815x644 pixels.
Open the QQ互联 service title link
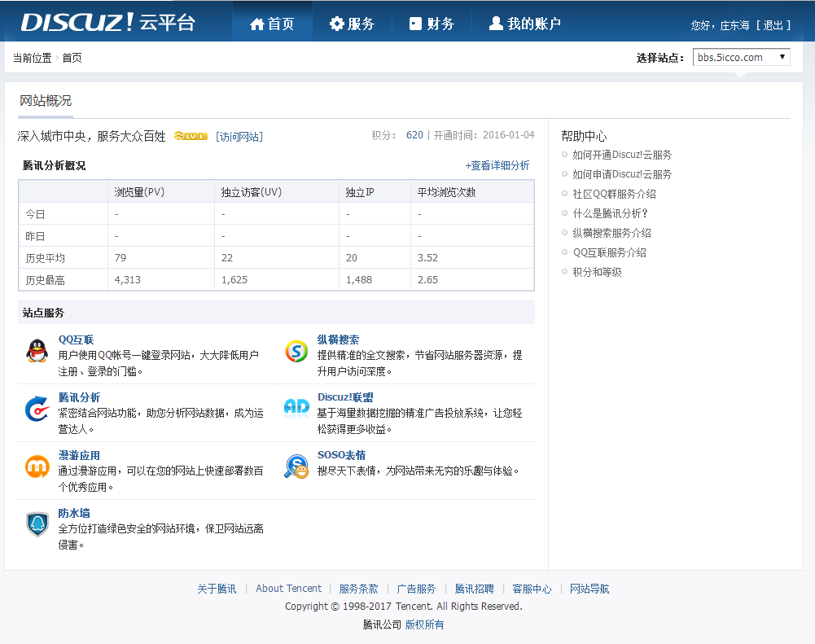pyautogui.click(x=76, y=340)
